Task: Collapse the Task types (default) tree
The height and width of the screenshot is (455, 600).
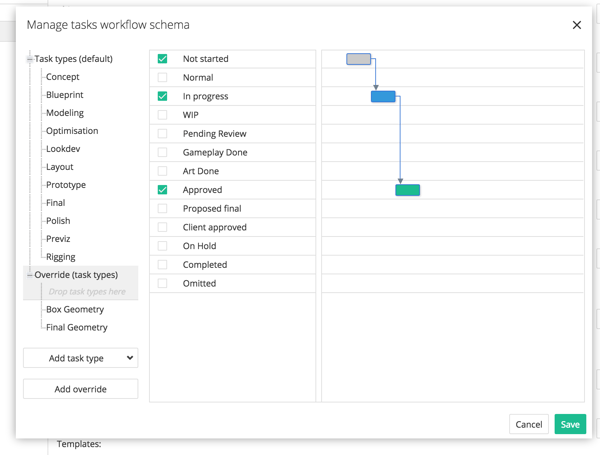Action: click(30, 59)
